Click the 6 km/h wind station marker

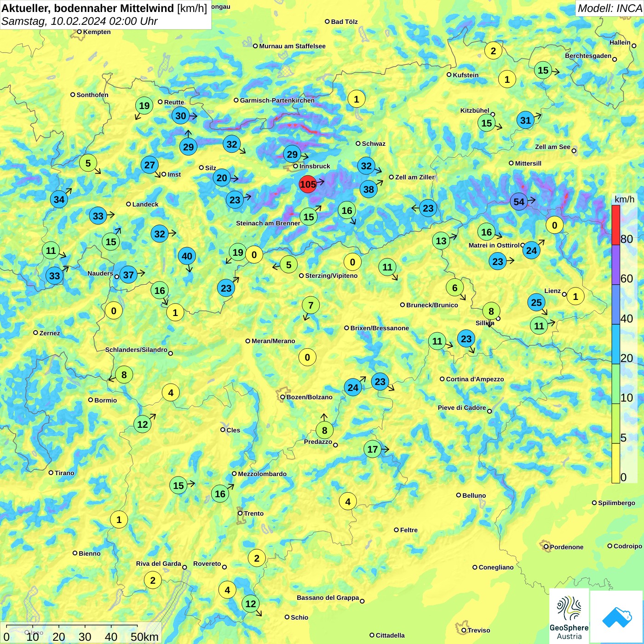[x=454, y=288]
